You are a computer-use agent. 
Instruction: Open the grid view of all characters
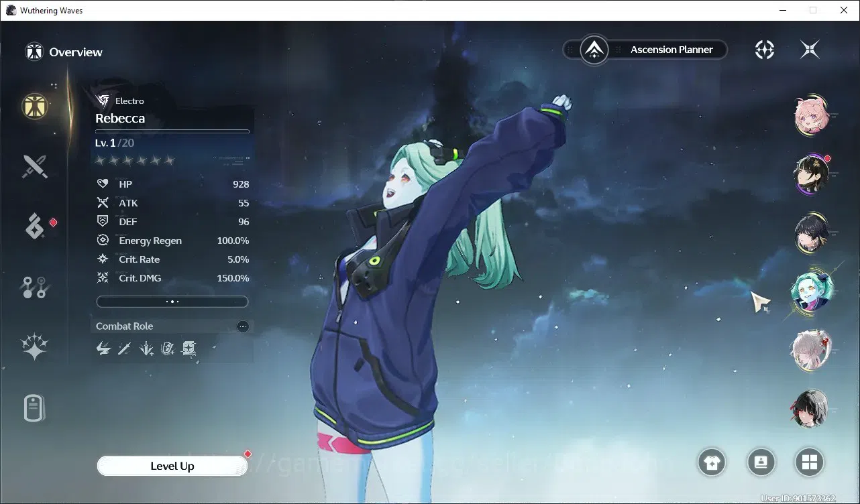pos(810,462)
